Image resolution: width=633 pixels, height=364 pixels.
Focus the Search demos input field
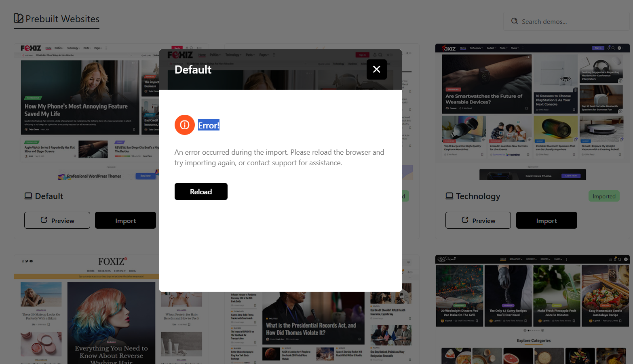570,21
